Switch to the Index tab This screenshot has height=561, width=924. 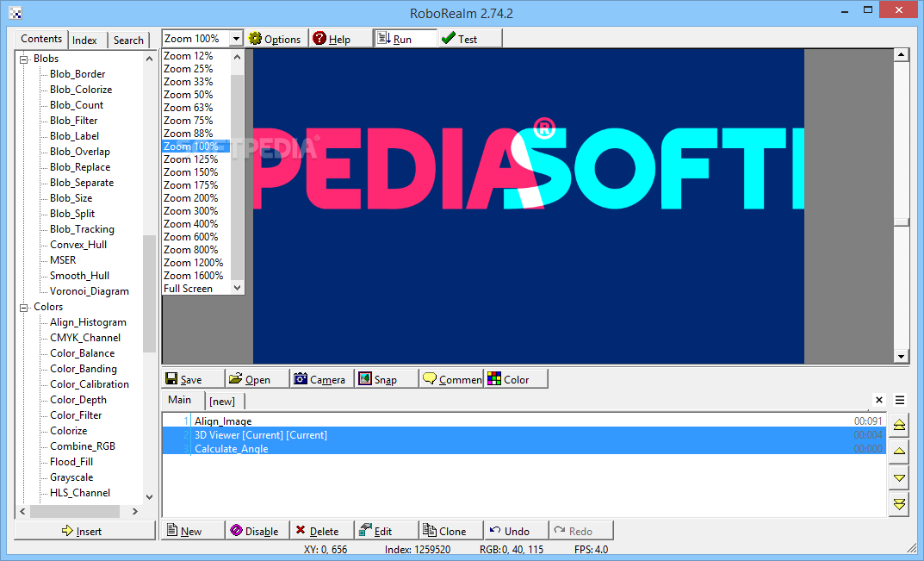click(x=85, y=41)
